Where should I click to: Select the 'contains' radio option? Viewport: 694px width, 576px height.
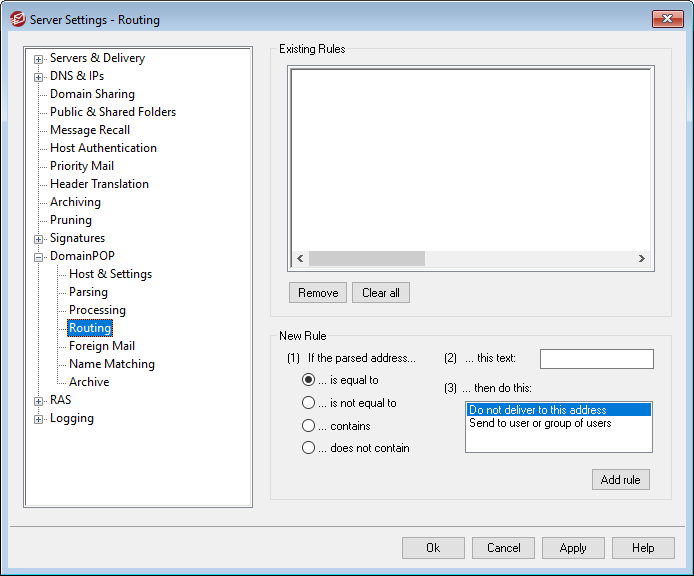pos(309,426)
